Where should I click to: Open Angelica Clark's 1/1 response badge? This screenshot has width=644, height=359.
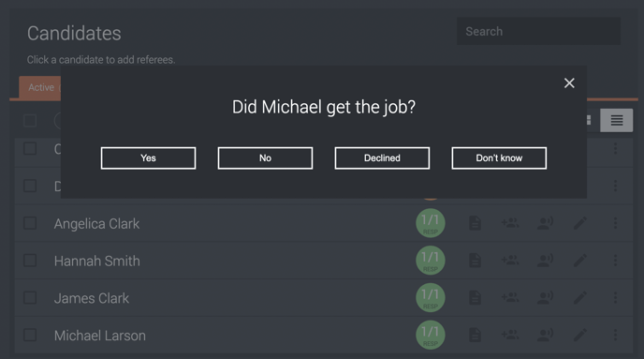coord(431,223)
